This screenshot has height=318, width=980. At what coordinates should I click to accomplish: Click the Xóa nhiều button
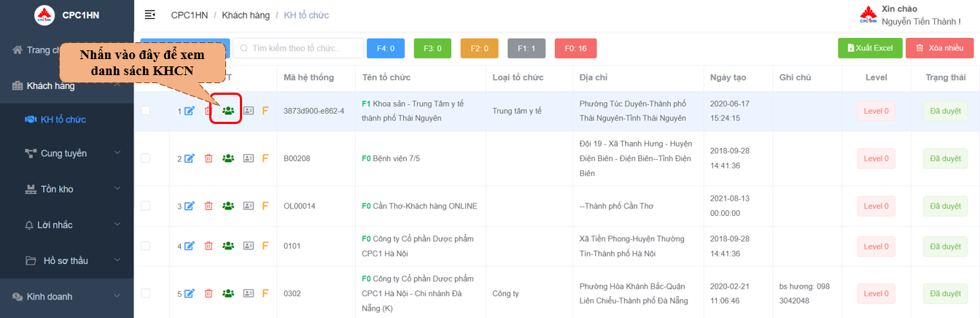(x=939, y=48)
